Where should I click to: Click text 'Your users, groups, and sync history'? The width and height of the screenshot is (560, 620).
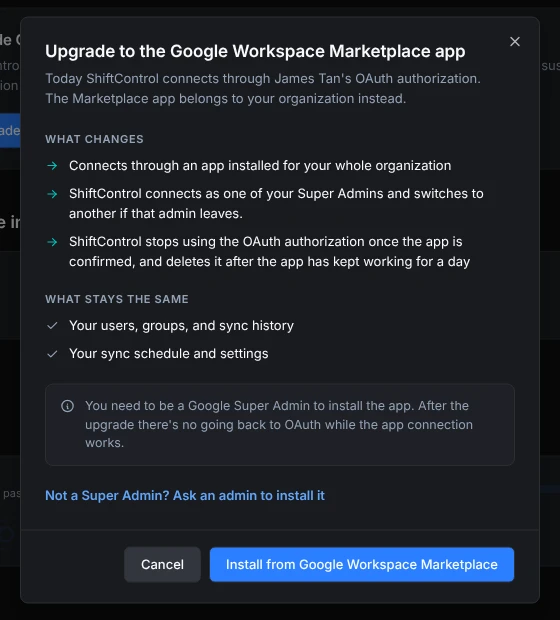[x=181, y=326]
